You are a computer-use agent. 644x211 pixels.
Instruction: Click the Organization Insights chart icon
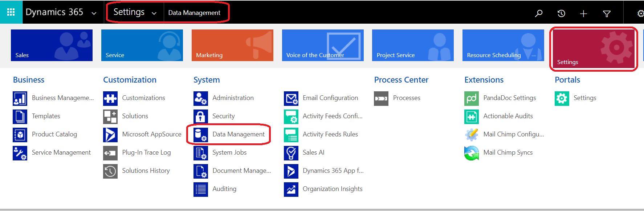[x=291, y=190]
